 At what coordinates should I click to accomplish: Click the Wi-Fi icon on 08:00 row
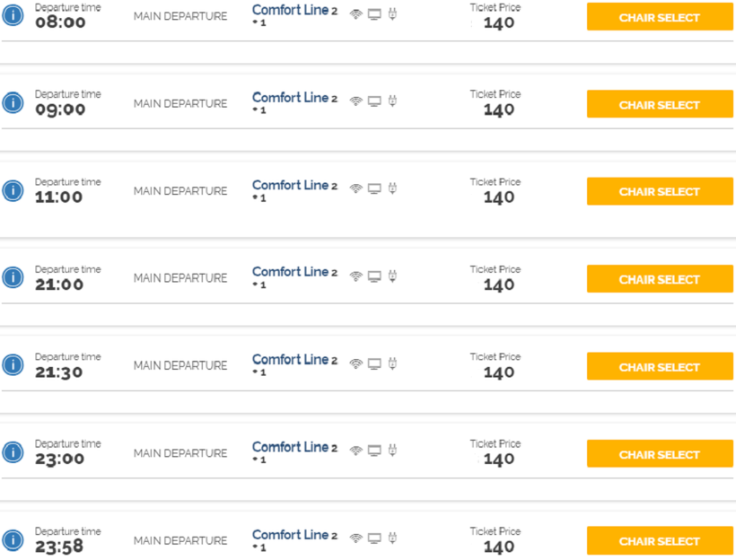tap(356, 14)
